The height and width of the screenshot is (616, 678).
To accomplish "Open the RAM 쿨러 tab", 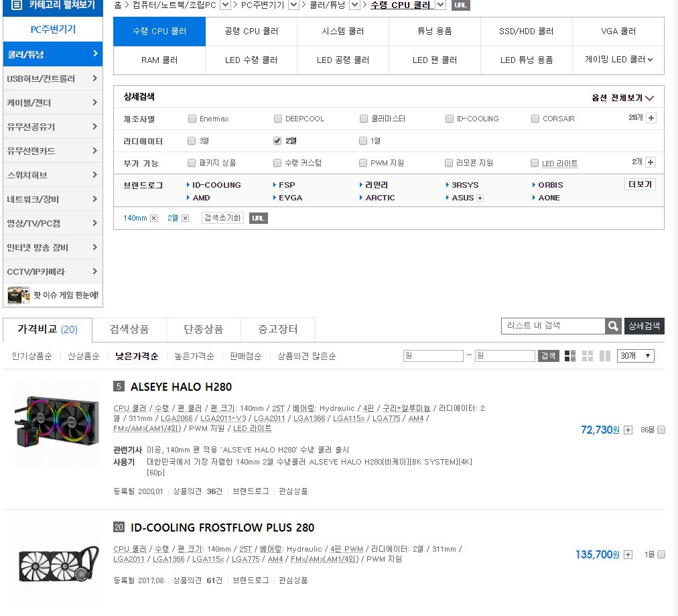I will pyautogui.click(x=159, y=60).
